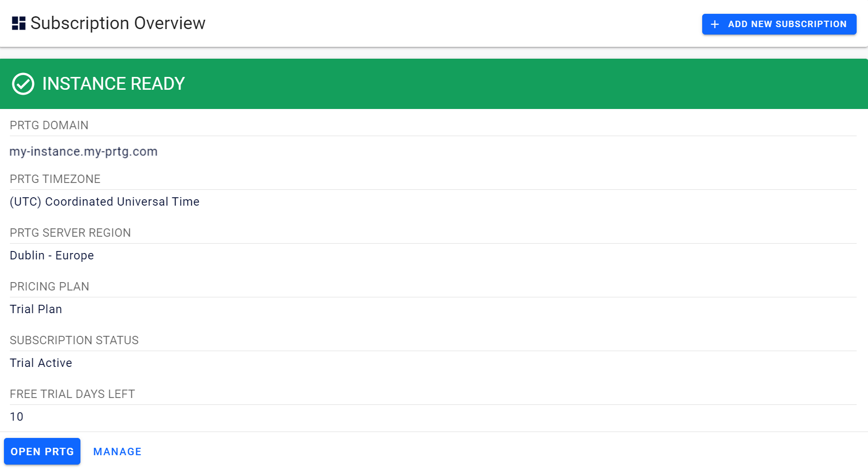This screenshot has height=469, width=868.
Task: Click the Trial Active status value
Action: (41, 363)
